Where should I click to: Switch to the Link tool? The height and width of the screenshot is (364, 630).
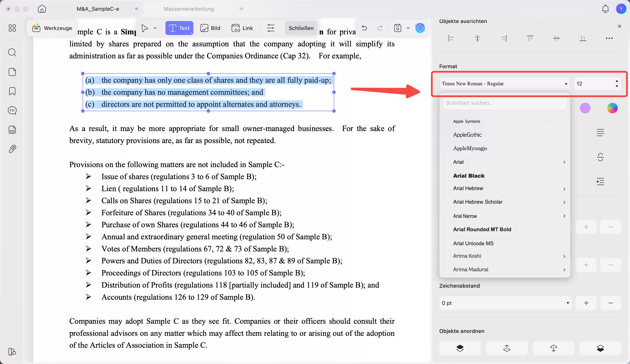point(242,28)
